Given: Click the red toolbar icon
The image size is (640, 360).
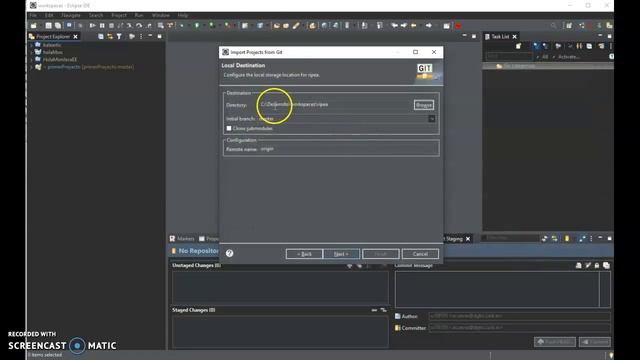Looking at the screenshot, I should tap(458, 25).
